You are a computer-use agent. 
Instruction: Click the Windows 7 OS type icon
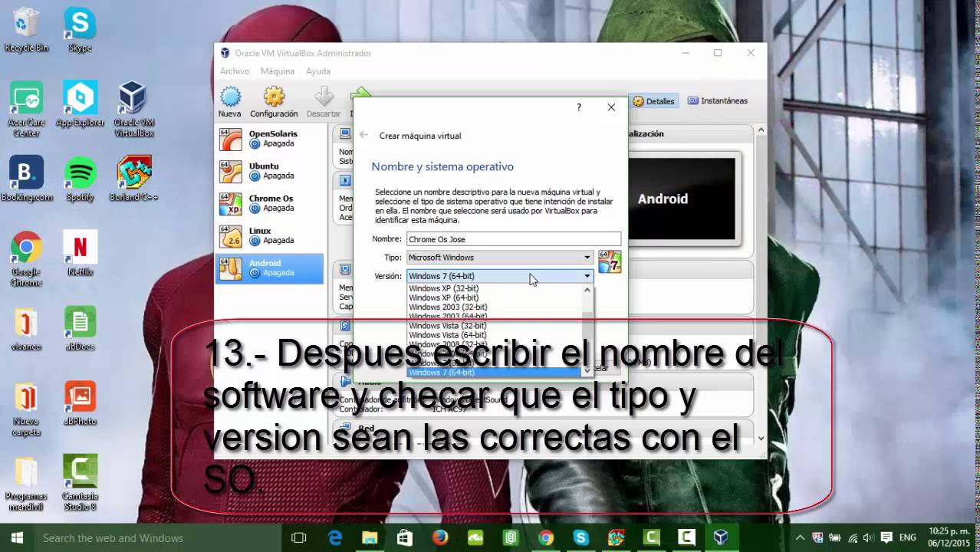click(x=610, y=261)
